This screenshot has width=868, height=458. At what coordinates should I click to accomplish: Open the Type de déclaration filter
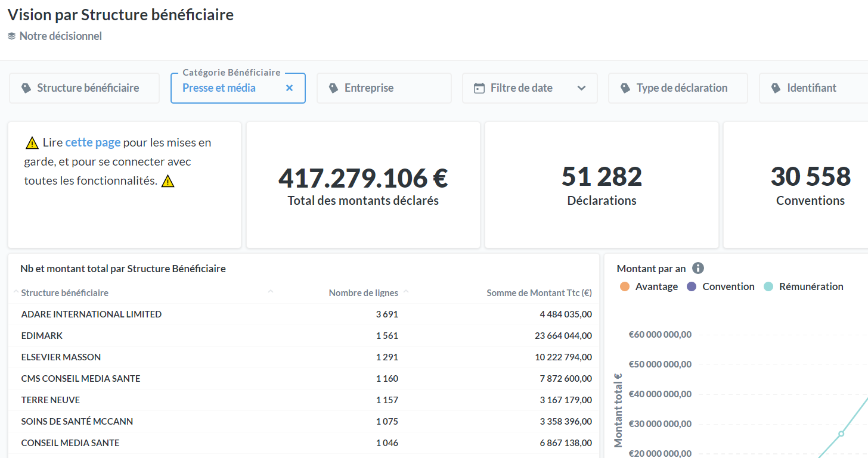coord(681,88)
